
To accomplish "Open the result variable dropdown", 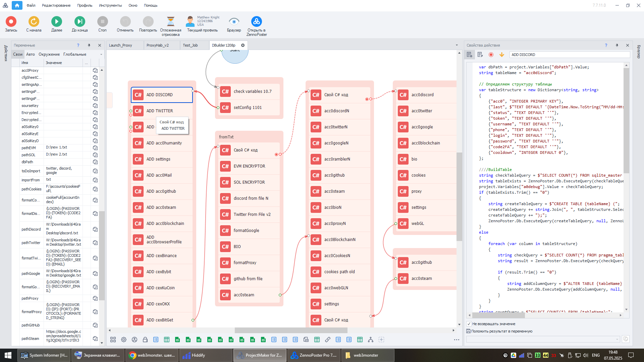I will [x=617, y=339].
